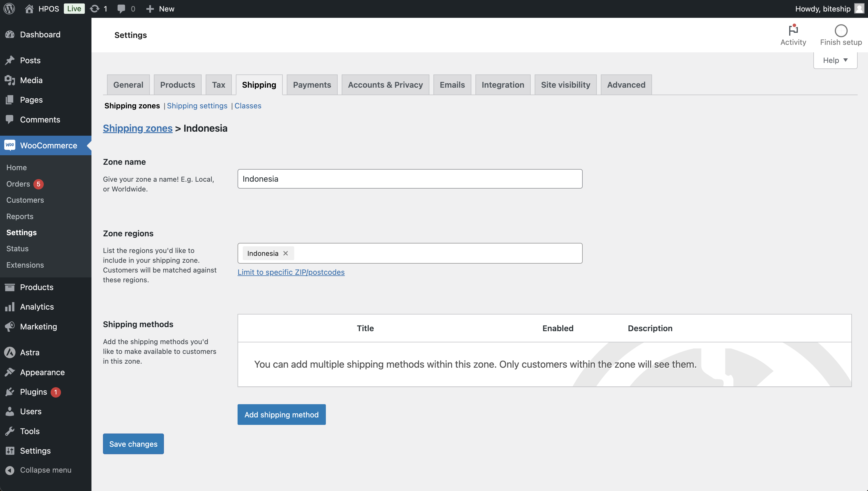Click Howdy, biteship account text
This screenshot has height=491, width=868.
click(823, 9)
